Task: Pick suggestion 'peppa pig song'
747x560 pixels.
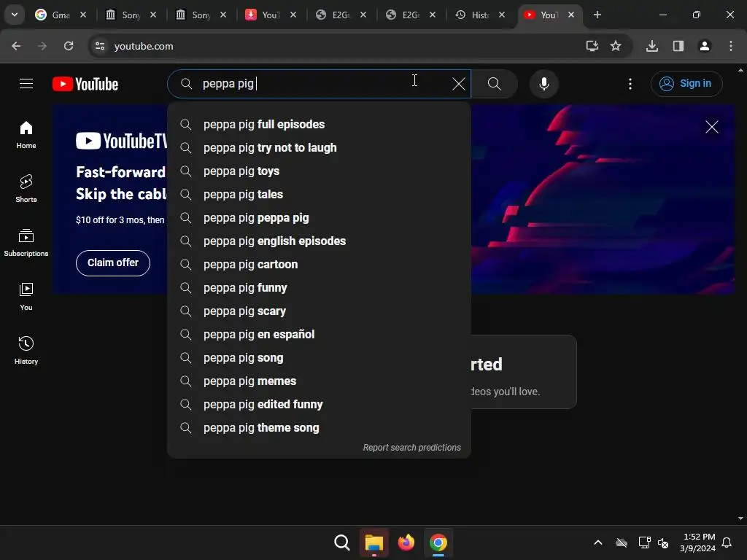Action: pyautogui.click(x=319, y=357)
